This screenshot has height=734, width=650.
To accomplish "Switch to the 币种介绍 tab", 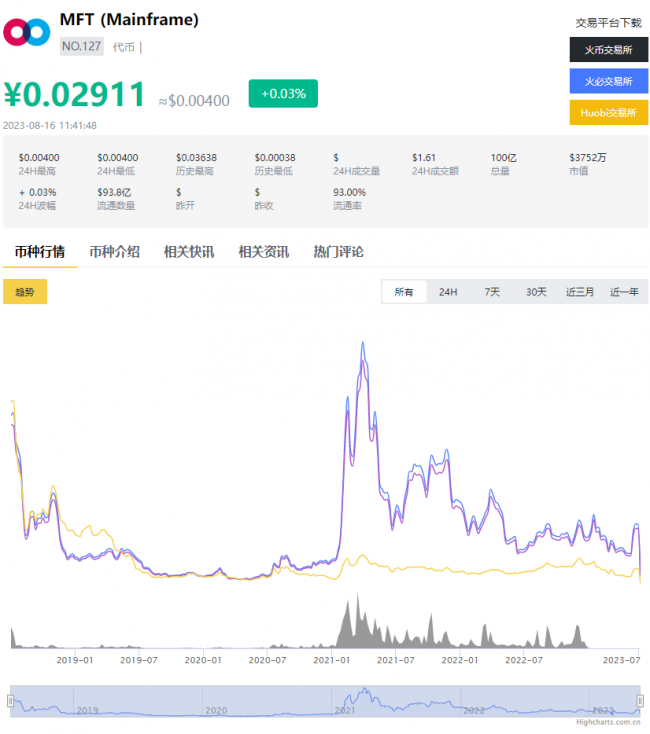I will [115, 252].
